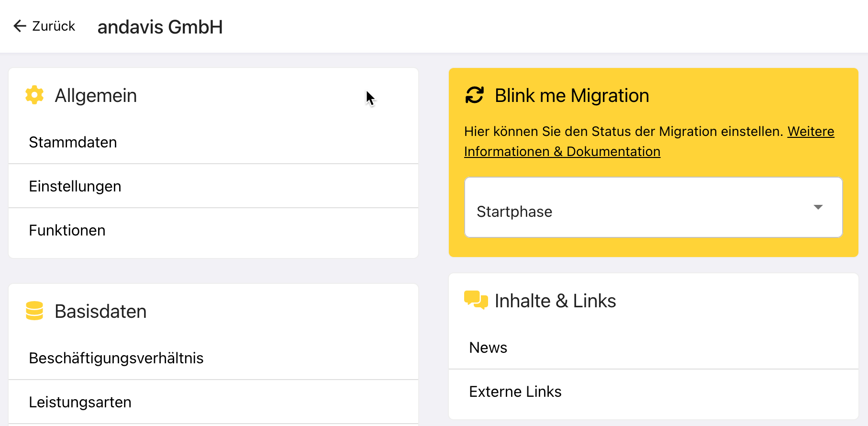Open the Funktionen entry
The width and height of the screenshot is (868, 426).
67,230
